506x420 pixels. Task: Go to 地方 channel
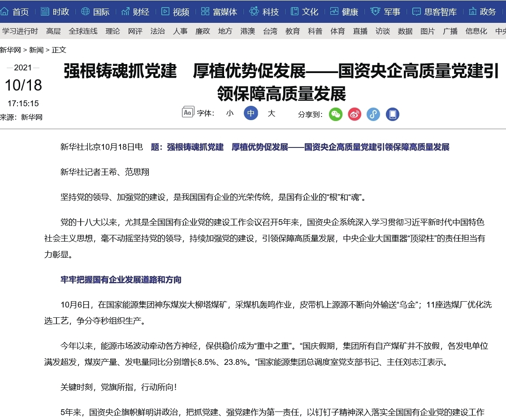point(225,31)
